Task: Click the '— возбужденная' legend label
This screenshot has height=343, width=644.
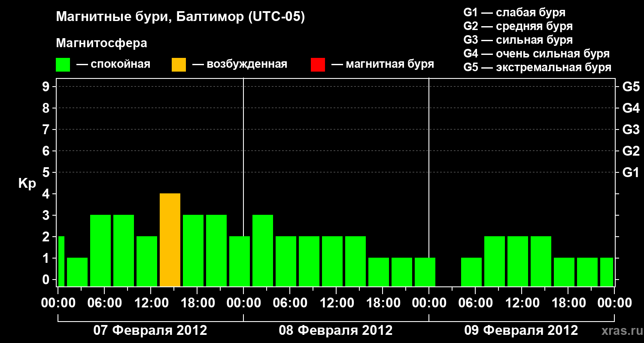Action: (240, 65)
